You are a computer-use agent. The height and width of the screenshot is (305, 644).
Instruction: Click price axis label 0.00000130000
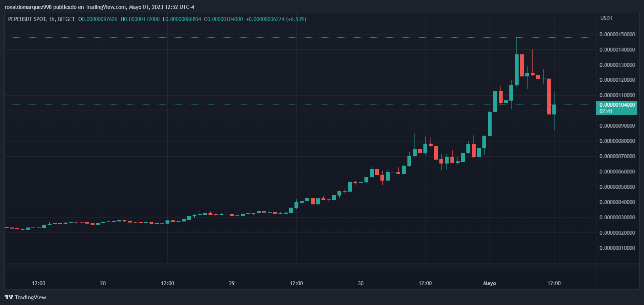[617, 65]
